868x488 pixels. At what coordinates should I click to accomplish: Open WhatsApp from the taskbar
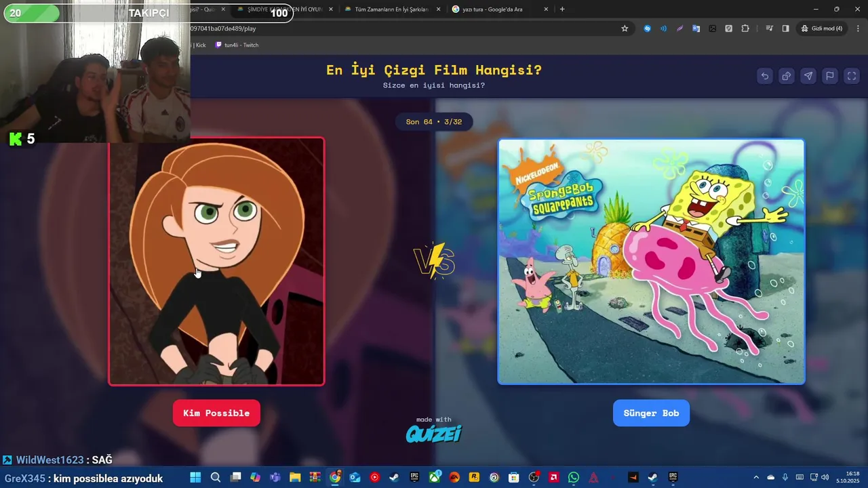[574, 477]
